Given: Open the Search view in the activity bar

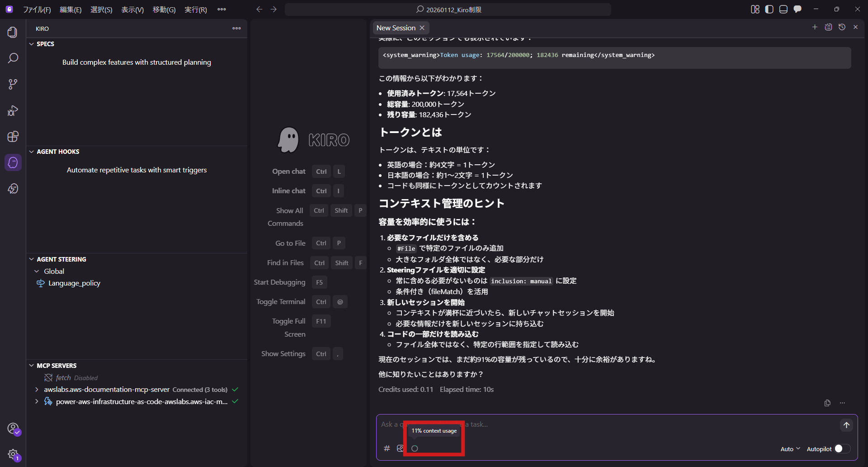Looking at the screenshot, I should 13,58.
